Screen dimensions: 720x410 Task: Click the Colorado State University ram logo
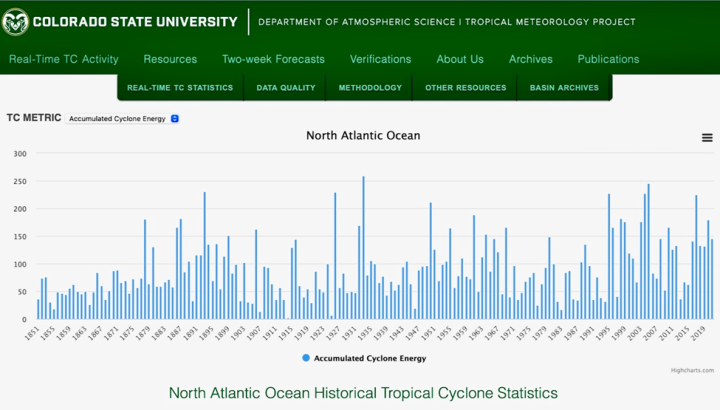[x=15, y=21]
